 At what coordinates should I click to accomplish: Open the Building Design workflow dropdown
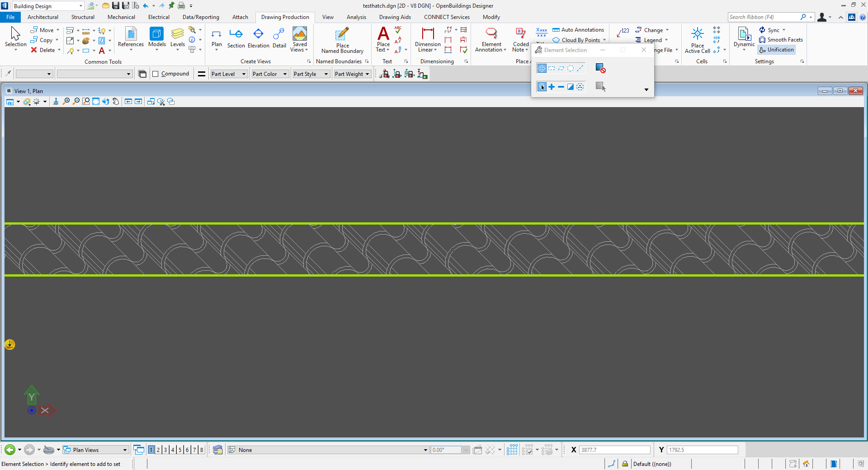tap(48, 6)
